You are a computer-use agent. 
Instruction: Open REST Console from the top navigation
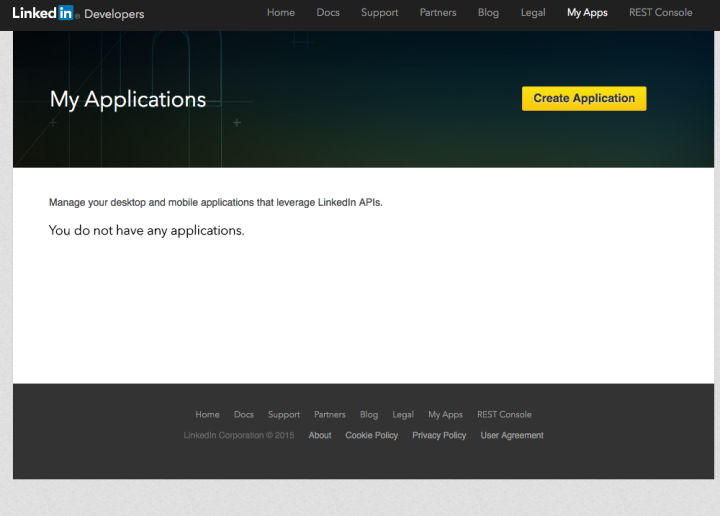pyautogui.click(x=660, y=13)
